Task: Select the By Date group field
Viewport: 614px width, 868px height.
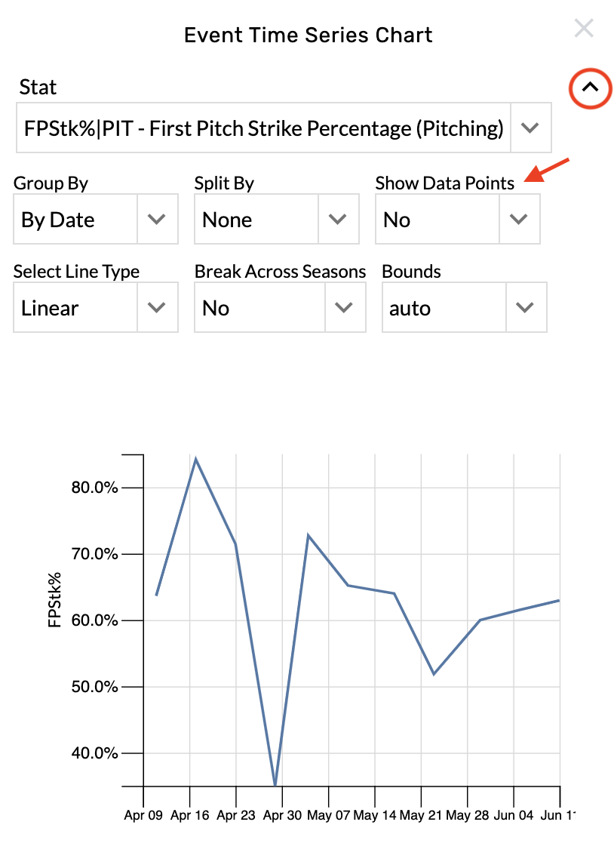Action: pyautogui.click(x=75, y=220)
